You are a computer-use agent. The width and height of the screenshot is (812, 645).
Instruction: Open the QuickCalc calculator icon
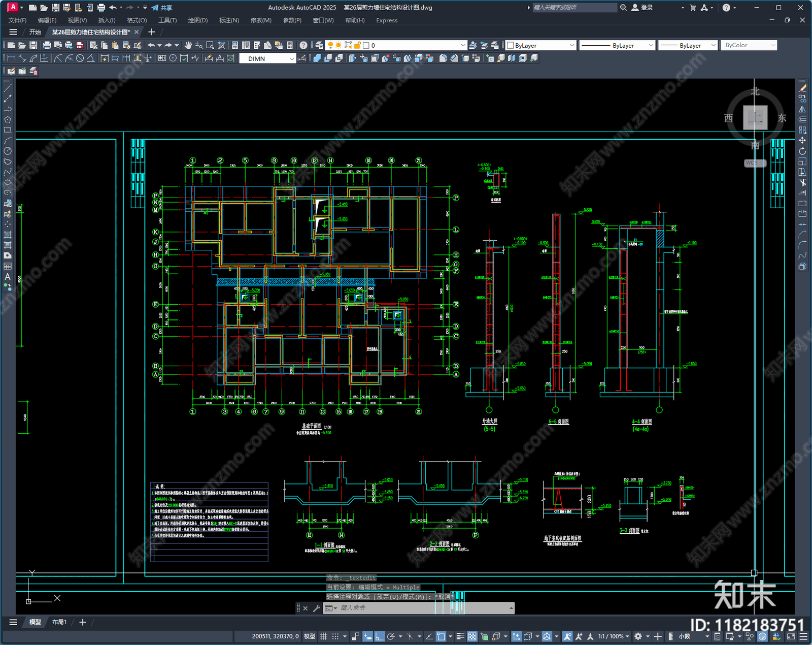(290, 45)
